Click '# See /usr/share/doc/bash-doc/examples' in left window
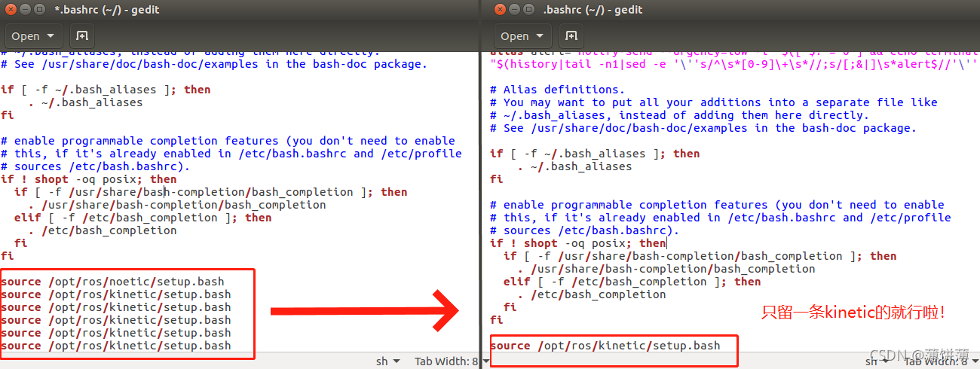 [x=214, y=64]
